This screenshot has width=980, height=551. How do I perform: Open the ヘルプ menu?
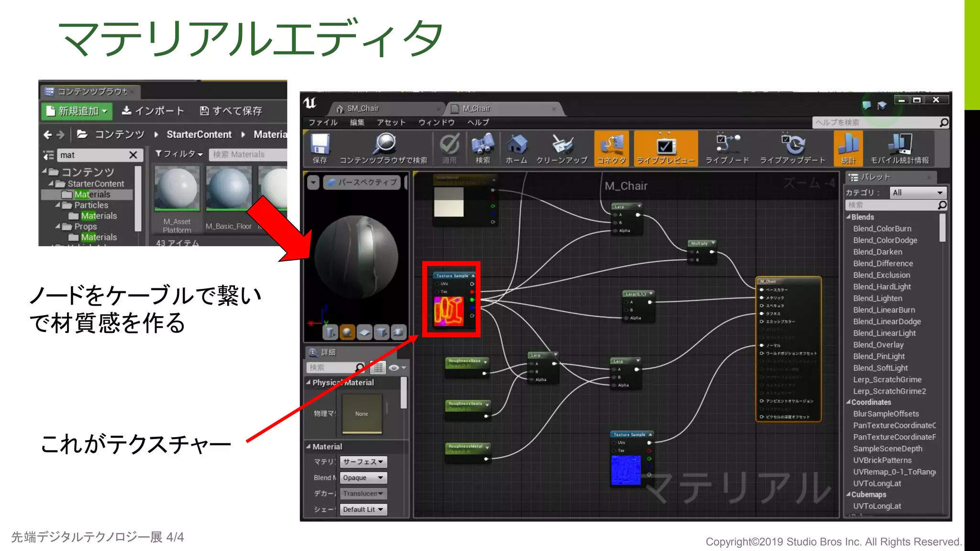pos(478,122)
